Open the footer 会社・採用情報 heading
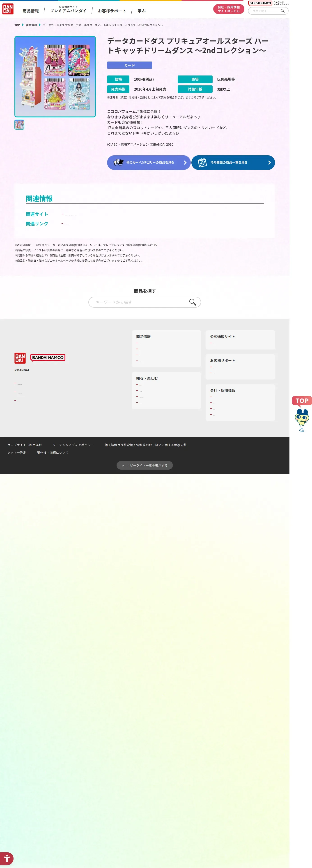Viewport: 312px width, 868px height. [x=222, y=391]
